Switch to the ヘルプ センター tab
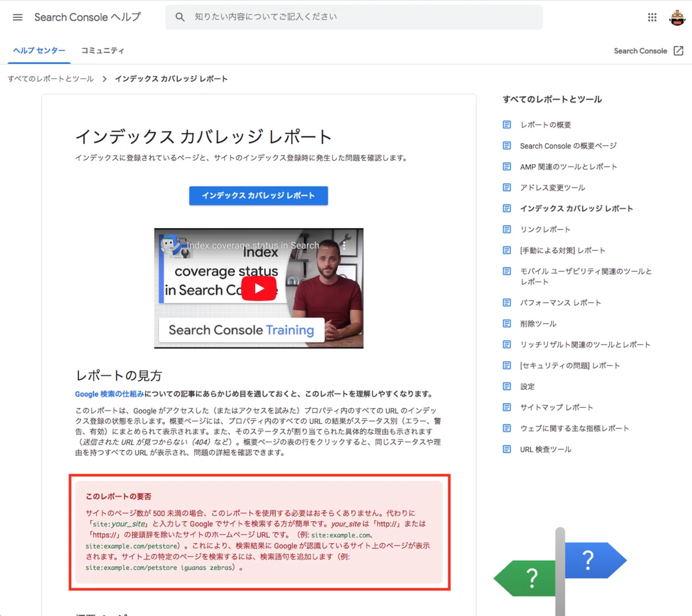The image size is (692, 616). point(39,51)
